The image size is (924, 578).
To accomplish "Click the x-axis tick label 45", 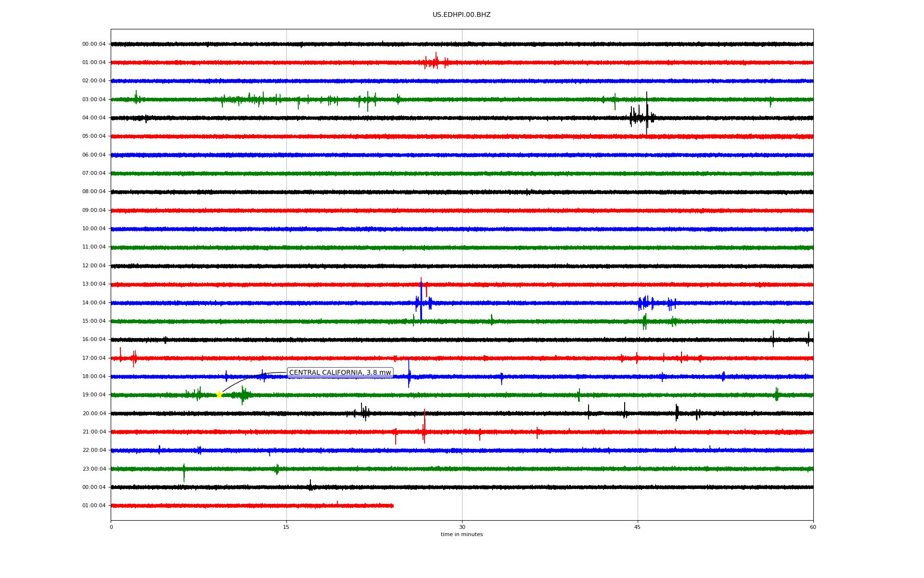I will [638, 527].
